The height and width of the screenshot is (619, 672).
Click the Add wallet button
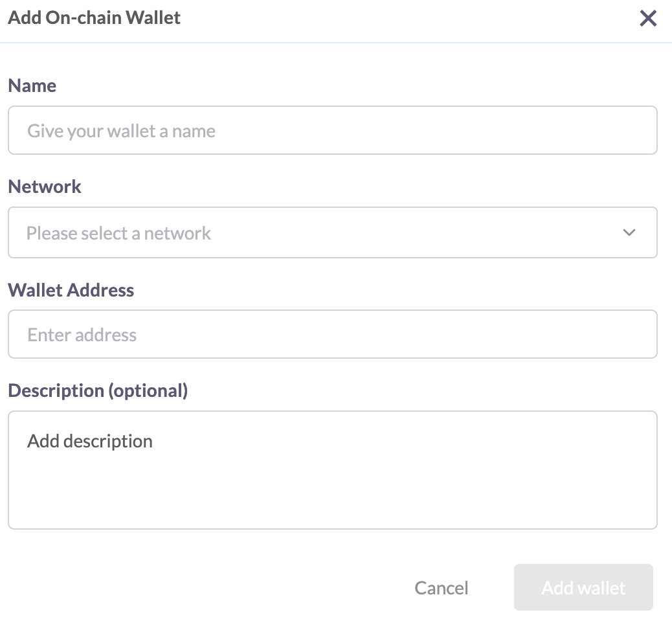pos(583,588)
